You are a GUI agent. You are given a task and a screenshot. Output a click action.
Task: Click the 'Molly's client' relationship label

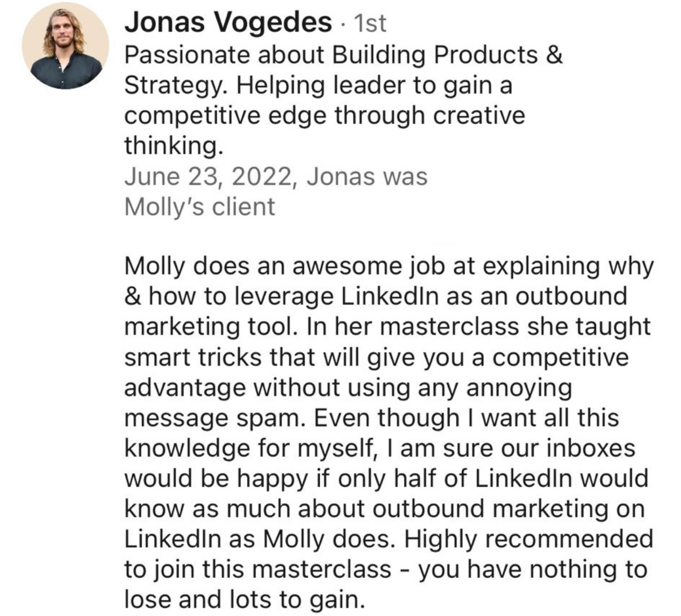pos(199,207)
